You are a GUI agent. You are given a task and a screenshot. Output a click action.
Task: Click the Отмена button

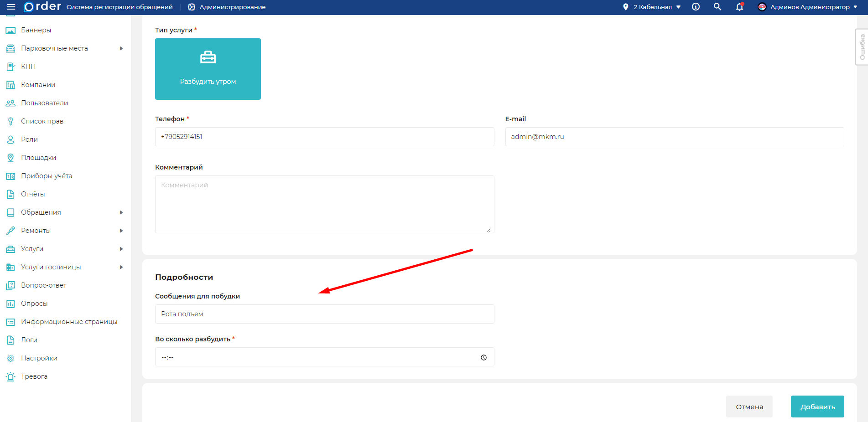pyautogui.click(x=749, y=407)
